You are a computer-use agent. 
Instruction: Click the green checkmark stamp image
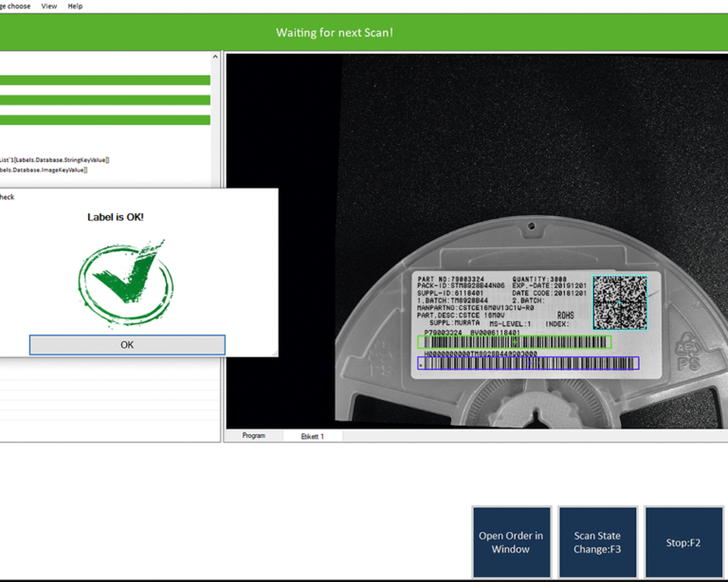(x=126, y=281)
